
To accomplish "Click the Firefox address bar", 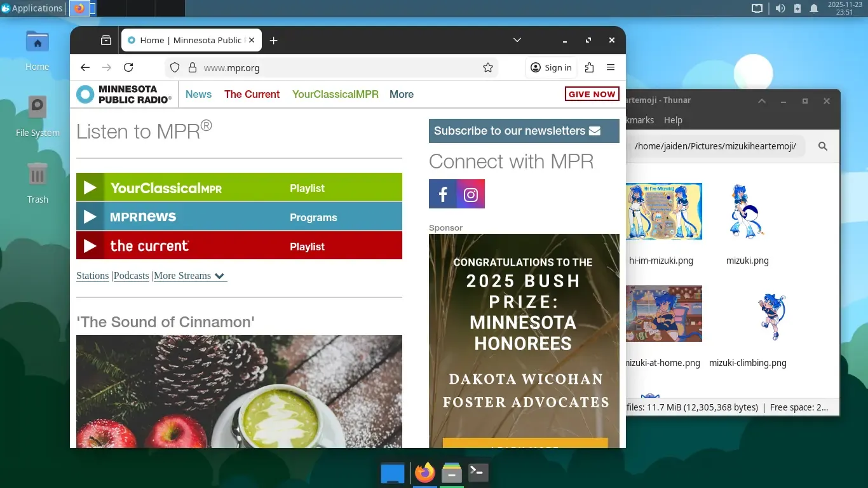I will 337,67.
